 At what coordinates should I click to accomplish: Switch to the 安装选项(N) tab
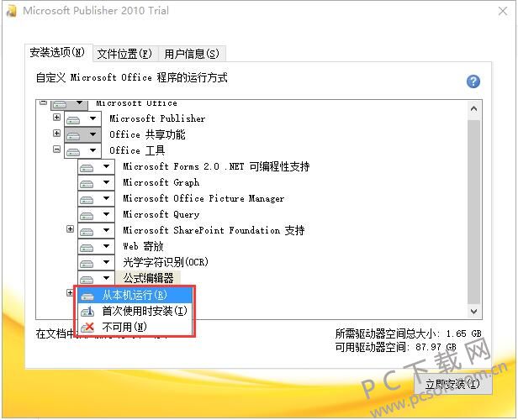click(57, 52)
